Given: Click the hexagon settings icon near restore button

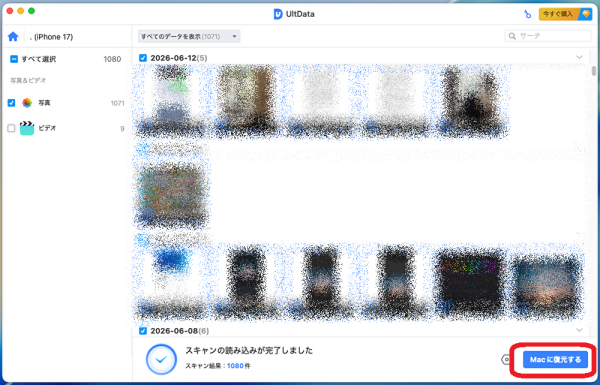Looking at the screenshot, I should click(506, 360).
